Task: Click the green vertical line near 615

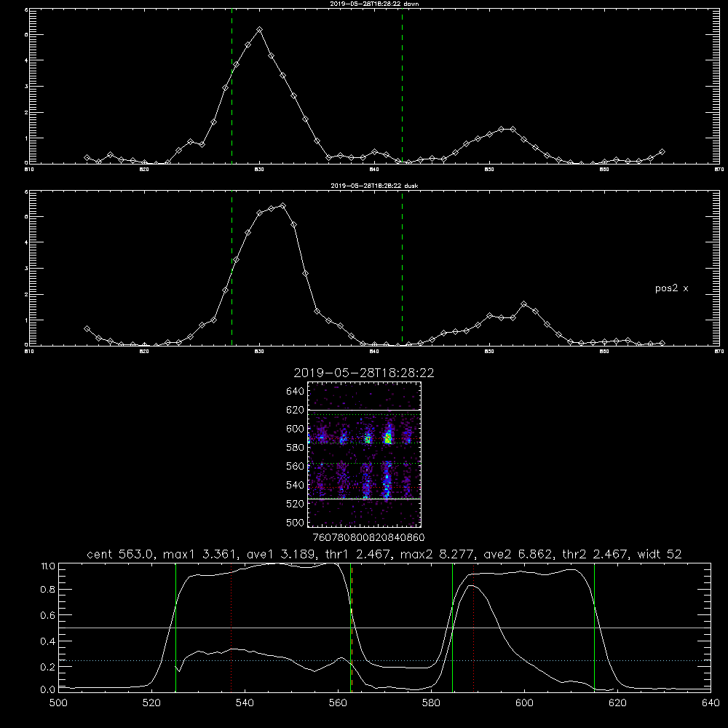Action: click(x=594, y=628)
